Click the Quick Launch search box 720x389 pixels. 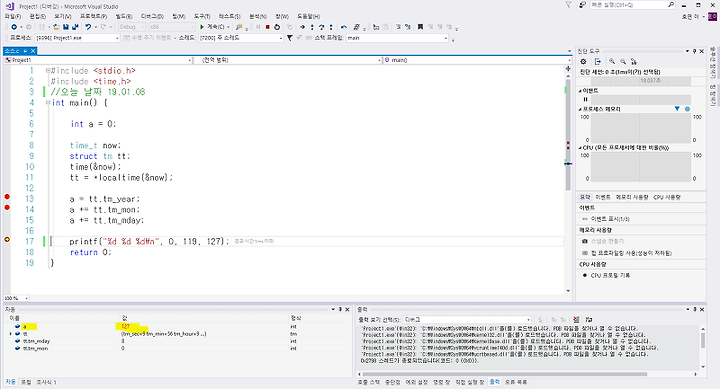pyautogui.click(x=631, y=5)
